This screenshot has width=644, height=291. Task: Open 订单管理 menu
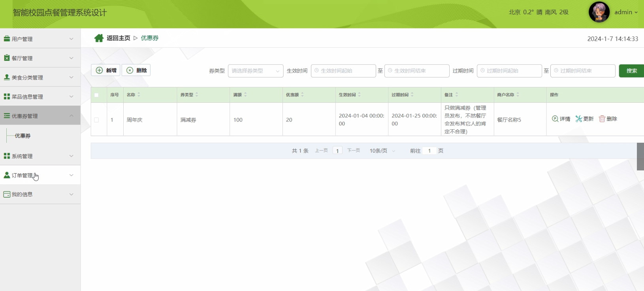(40, 175)
